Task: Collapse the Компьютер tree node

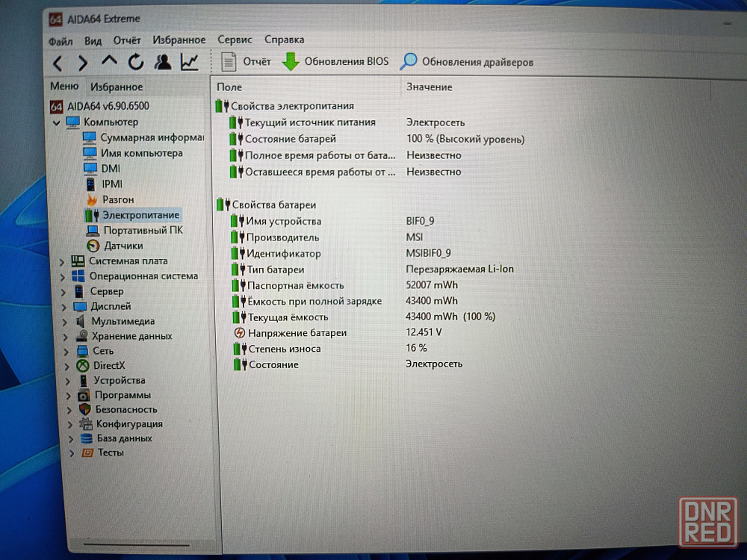Action: pos(57,122)
